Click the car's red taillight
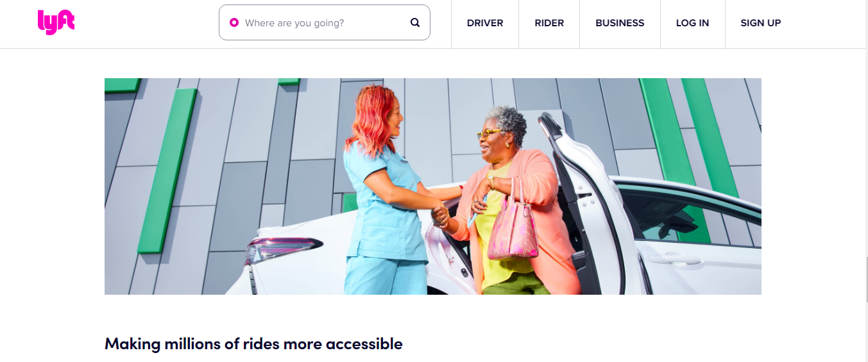 tap(283, 249)
